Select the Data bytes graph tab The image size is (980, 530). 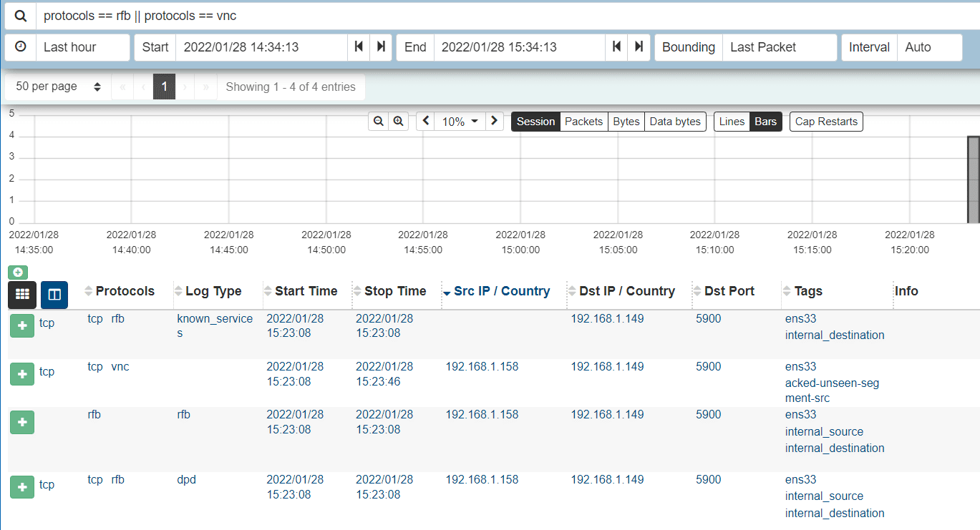[x=674, y=122]
